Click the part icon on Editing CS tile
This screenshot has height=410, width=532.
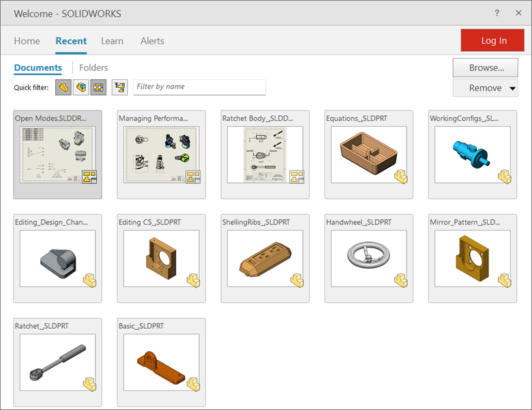(194, 280)
